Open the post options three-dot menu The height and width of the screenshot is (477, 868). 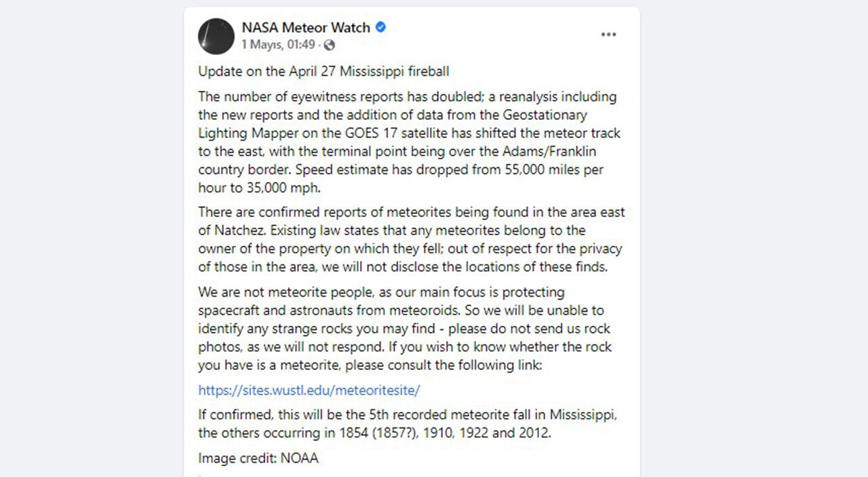point(608,35)
